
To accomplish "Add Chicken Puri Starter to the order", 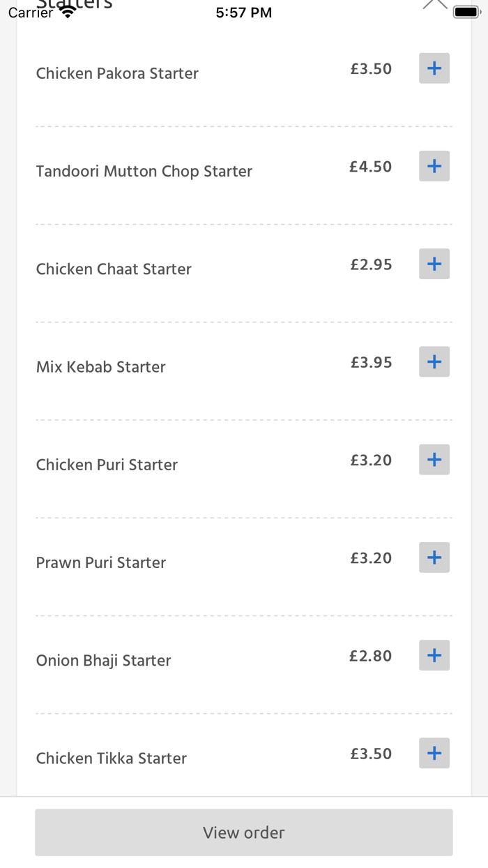I will coord(434,459).
